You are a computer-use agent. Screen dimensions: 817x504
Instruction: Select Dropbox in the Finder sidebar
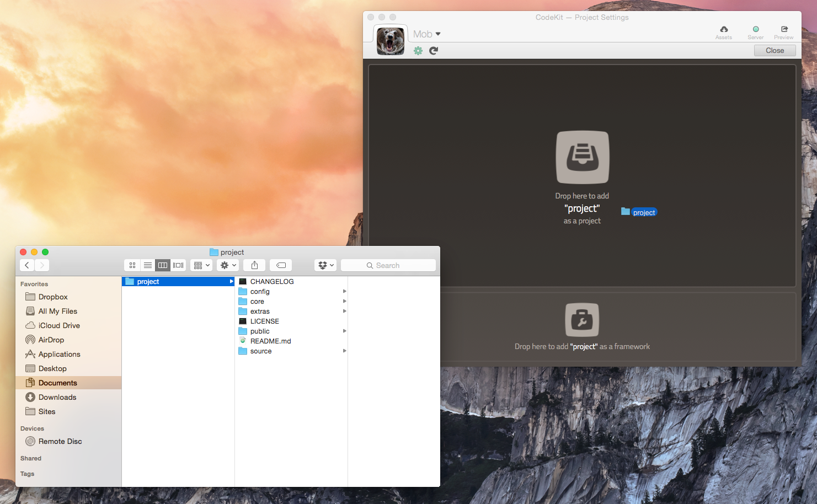68,297
